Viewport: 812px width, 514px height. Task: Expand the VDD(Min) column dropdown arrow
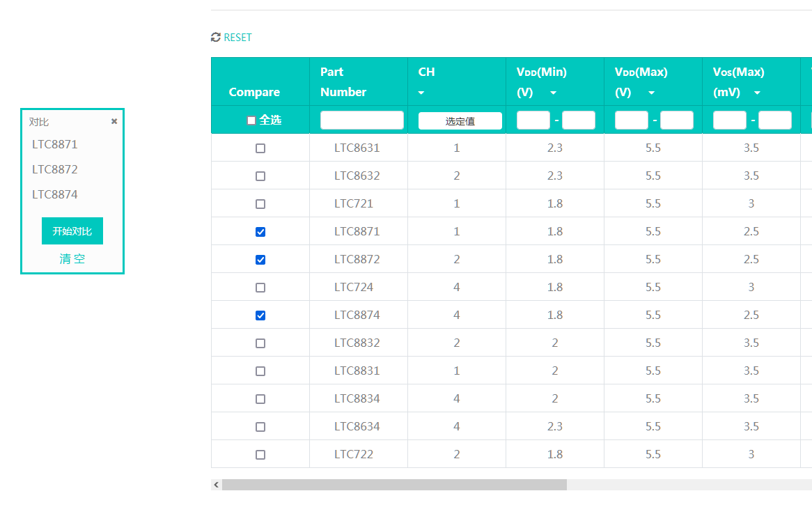pos(553,93)
